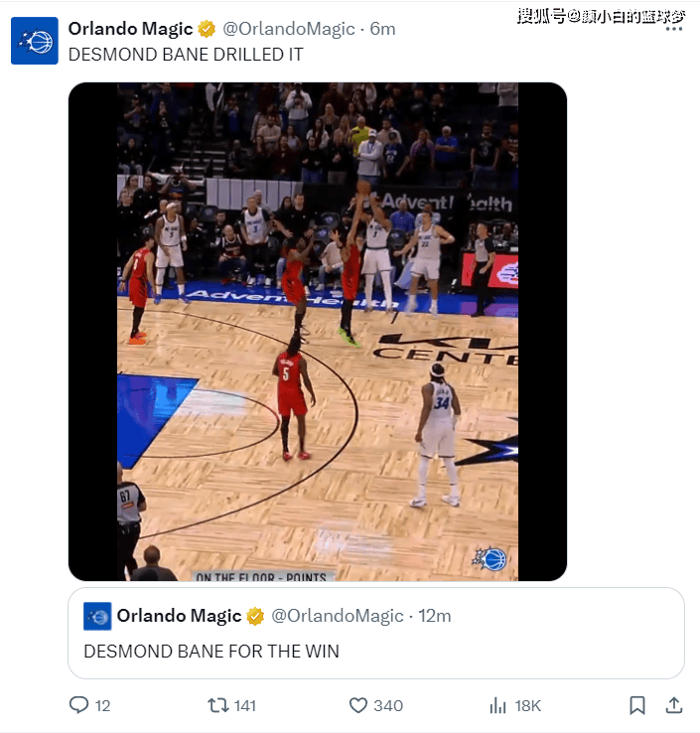
Task: Play the basketball game video
Action: (317, 331)
